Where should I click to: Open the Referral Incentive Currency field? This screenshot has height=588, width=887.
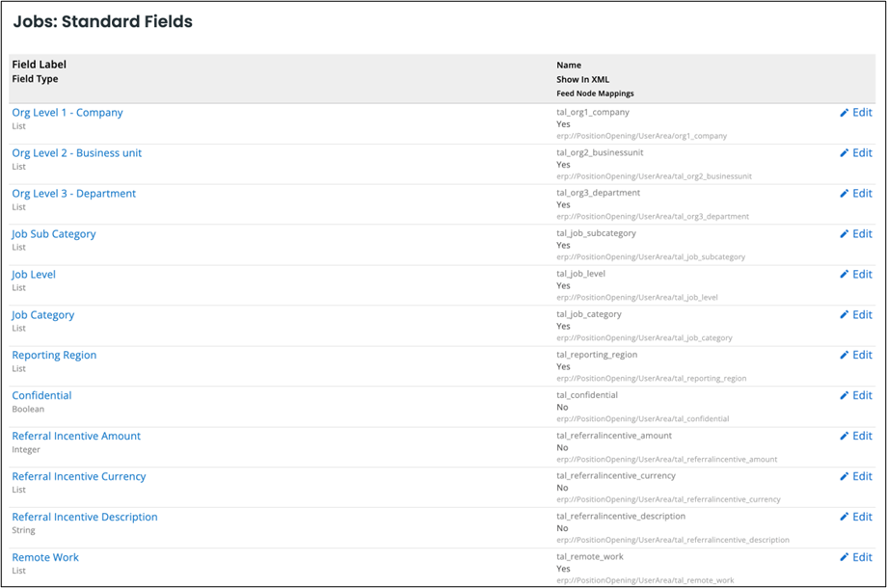79,476
